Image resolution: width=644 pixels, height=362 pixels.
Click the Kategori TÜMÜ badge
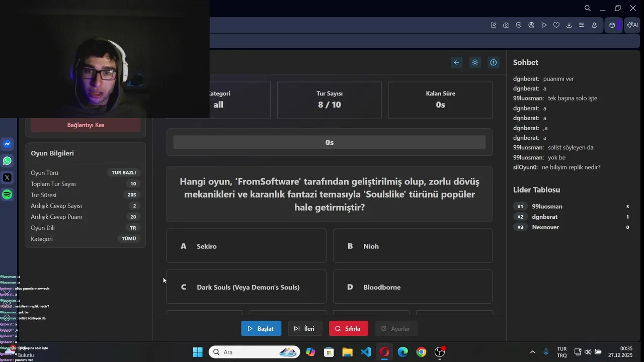click(129, 239)
